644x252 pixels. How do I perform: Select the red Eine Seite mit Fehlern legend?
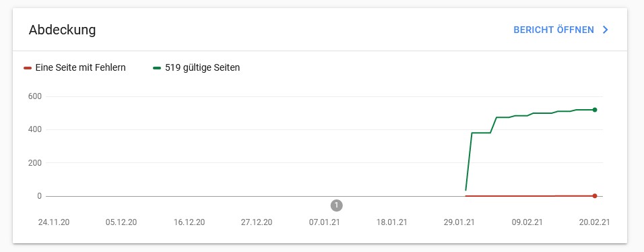(75, 68)
